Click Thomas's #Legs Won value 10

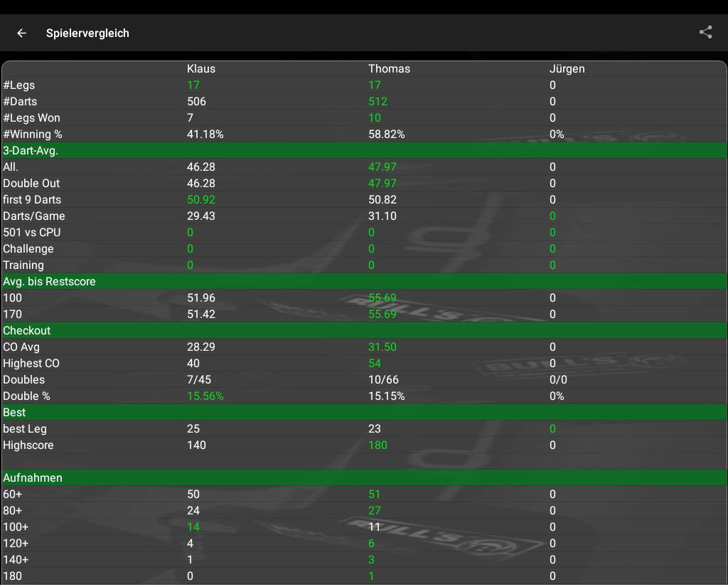375,118
